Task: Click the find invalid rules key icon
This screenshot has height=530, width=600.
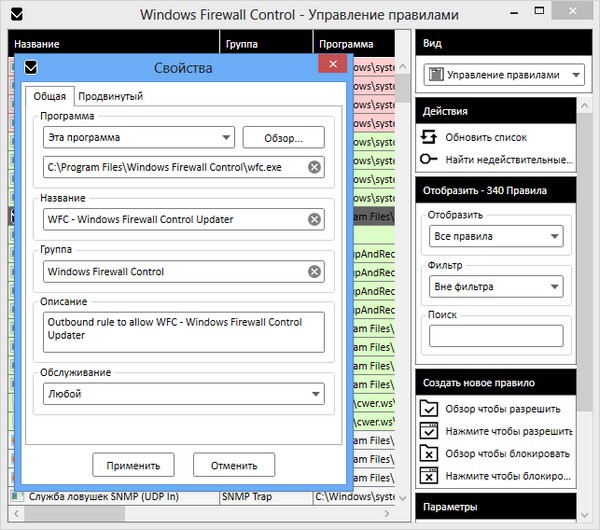Action: 429,159
